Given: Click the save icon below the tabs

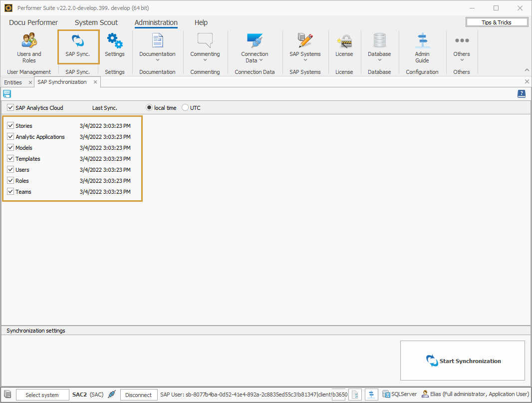Looking at the screenshot, I should point(7,94).
